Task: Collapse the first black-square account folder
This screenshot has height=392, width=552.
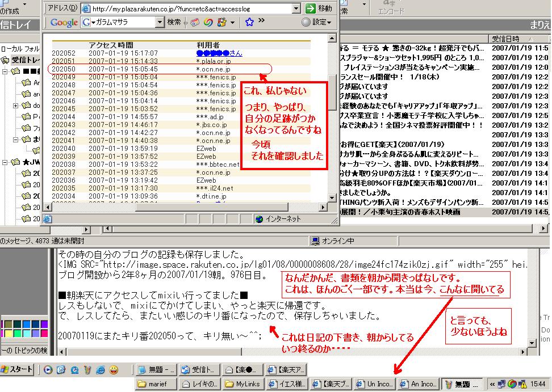Action: click(x=5, y=71)
